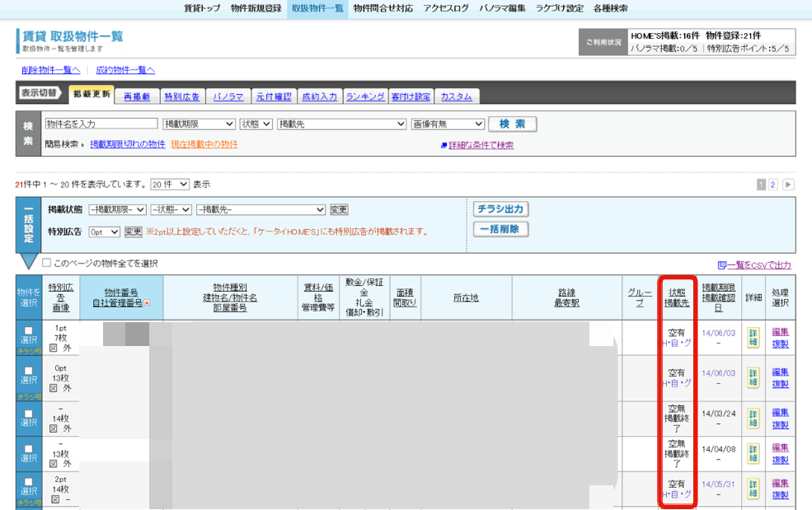Click the small icon beside 詳細な条件で検索

click(444, 146)
